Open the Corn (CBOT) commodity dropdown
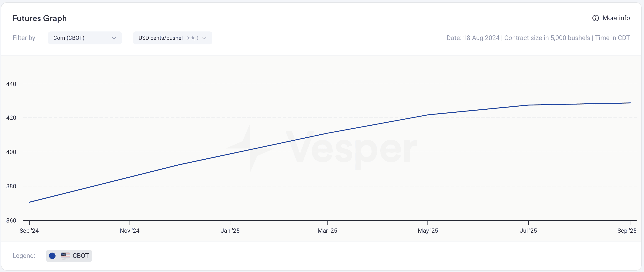Viewport: 644px width, 272px height. [x=85, y=38]
